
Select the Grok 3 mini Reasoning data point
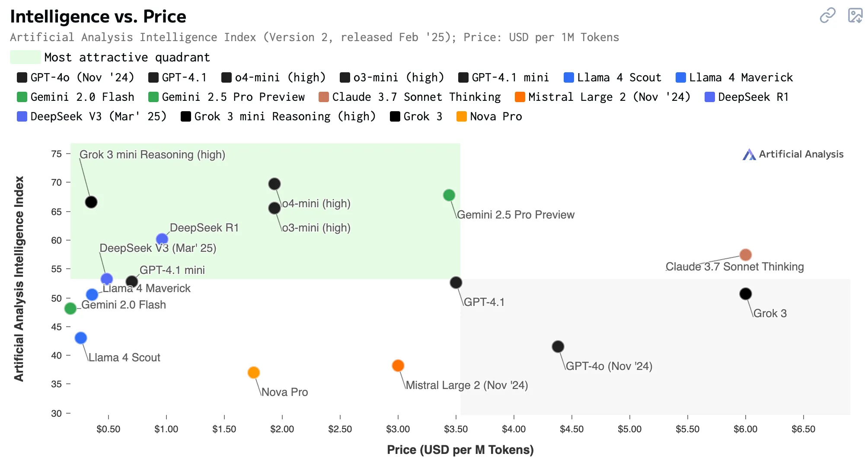pyautogui.click(x=91, y=202)
